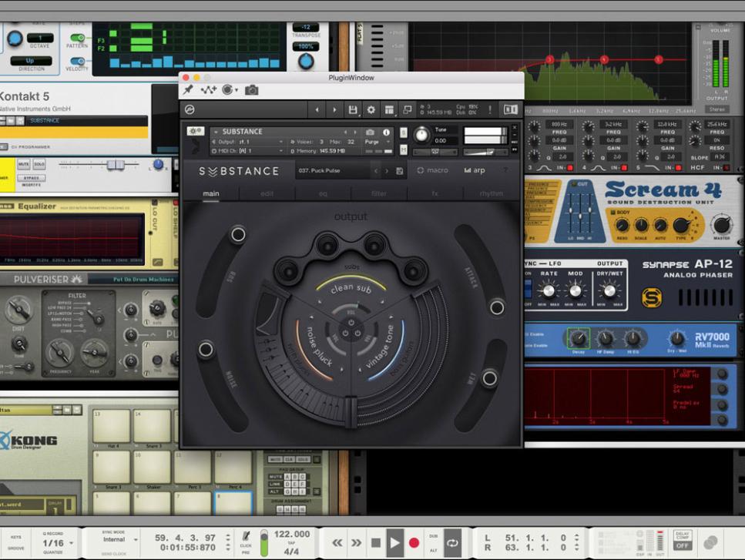The image size is (745, 560).
Task: Open the instrument info icon in Substance header
Action: point(387,132)
